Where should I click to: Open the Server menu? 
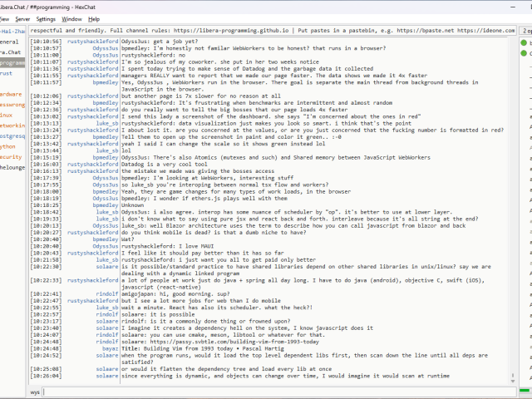pos(22,18)
